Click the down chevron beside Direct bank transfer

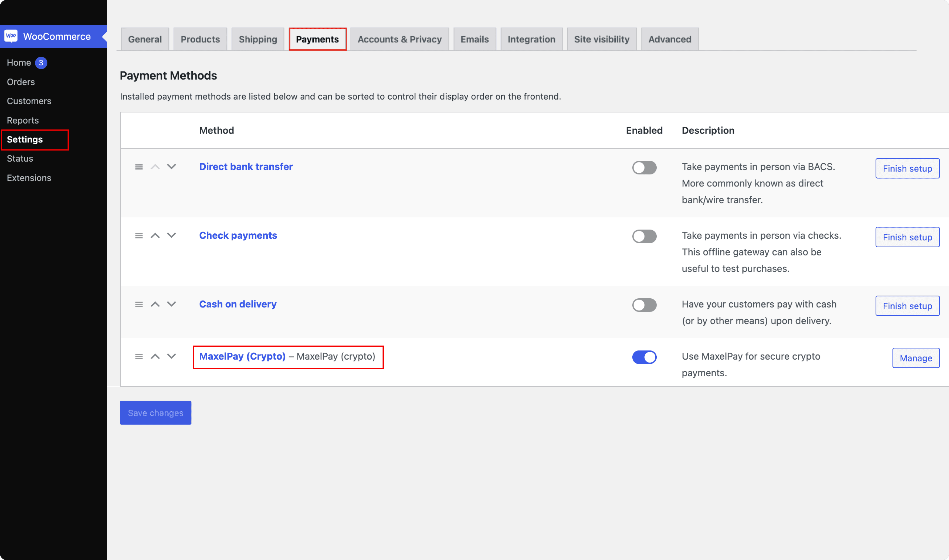point(171,166)
